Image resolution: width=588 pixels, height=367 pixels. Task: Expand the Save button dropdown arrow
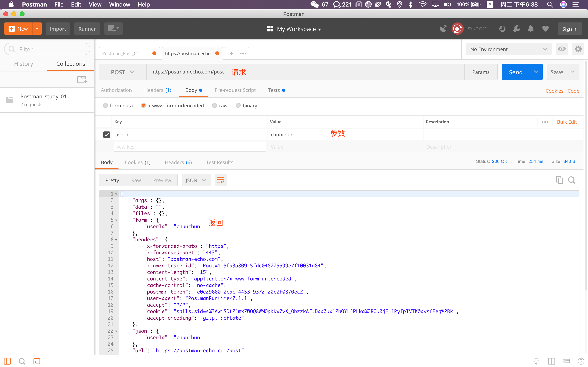pyautogui.click(x=573, y=72)
